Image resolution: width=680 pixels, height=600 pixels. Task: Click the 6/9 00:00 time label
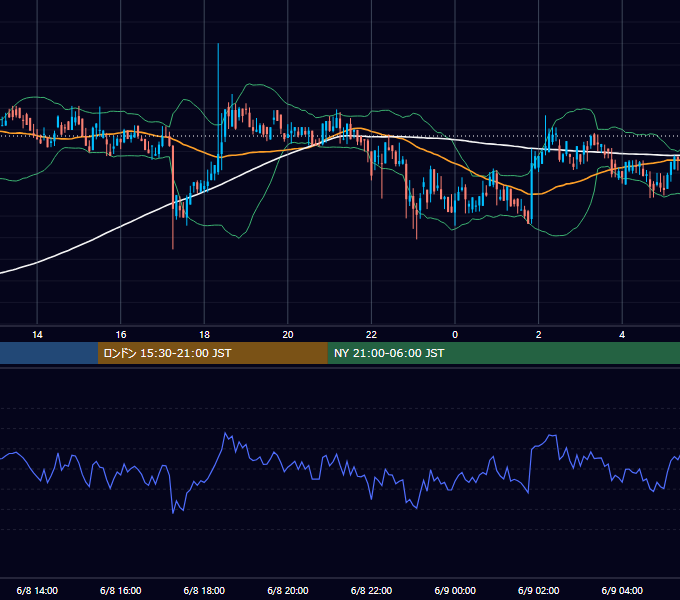(x=455, y=590)
